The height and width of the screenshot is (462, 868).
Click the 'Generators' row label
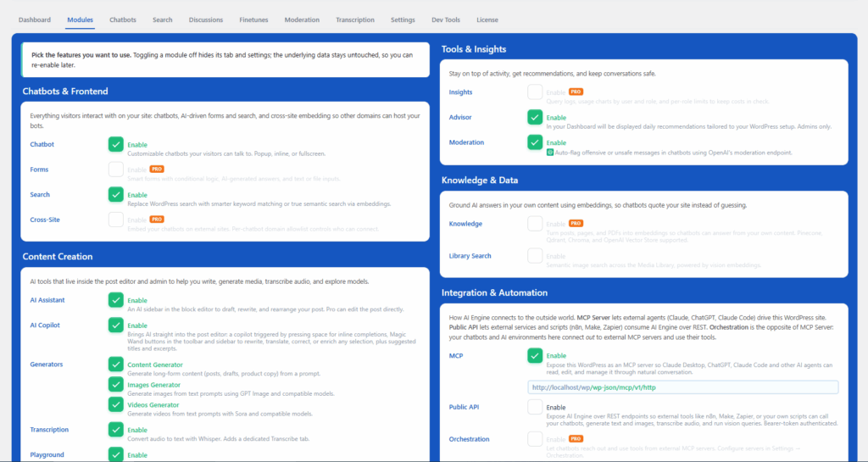47,364
